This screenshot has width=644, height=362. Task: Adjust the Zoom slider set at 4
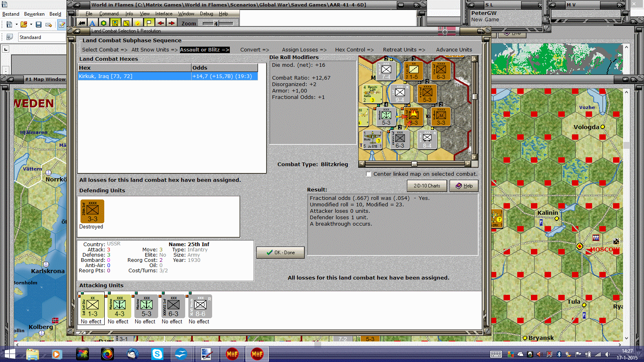pyautogui.click(x=216, y=23)
